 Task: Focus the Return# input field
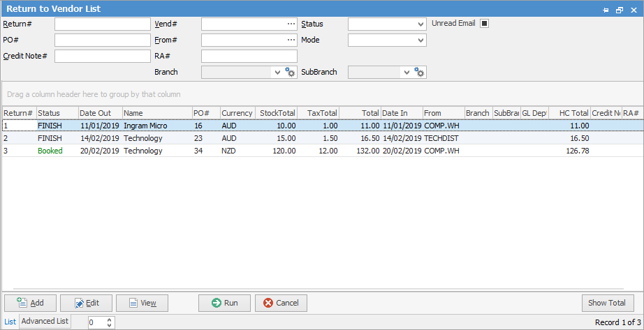(x=103, y=24)
